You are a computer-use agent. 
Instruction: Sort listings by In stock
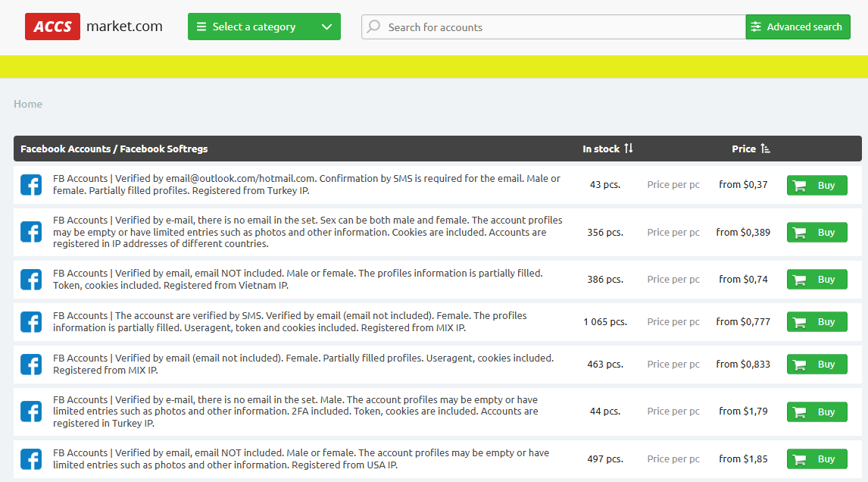coord(607,149)
